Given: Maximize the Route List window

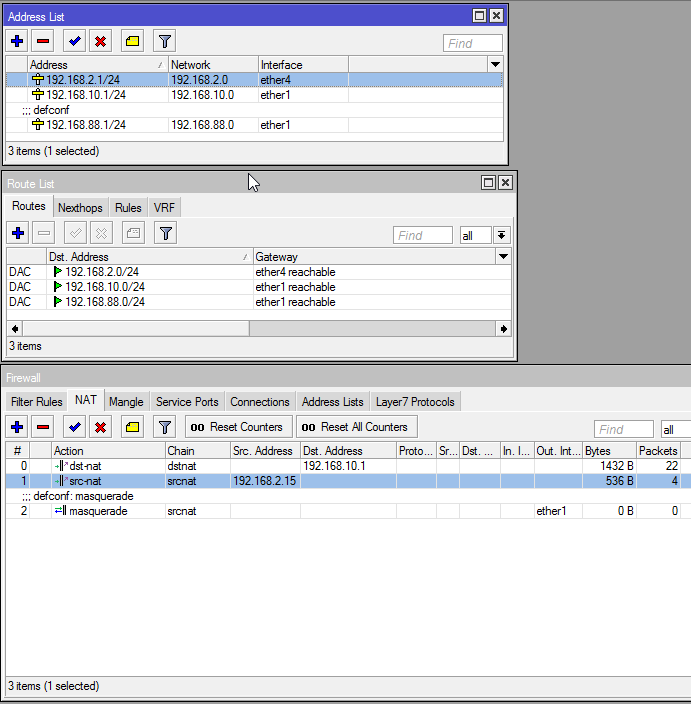Looking at the screenshot, I should pyautogui.click(x=488, y=183).
